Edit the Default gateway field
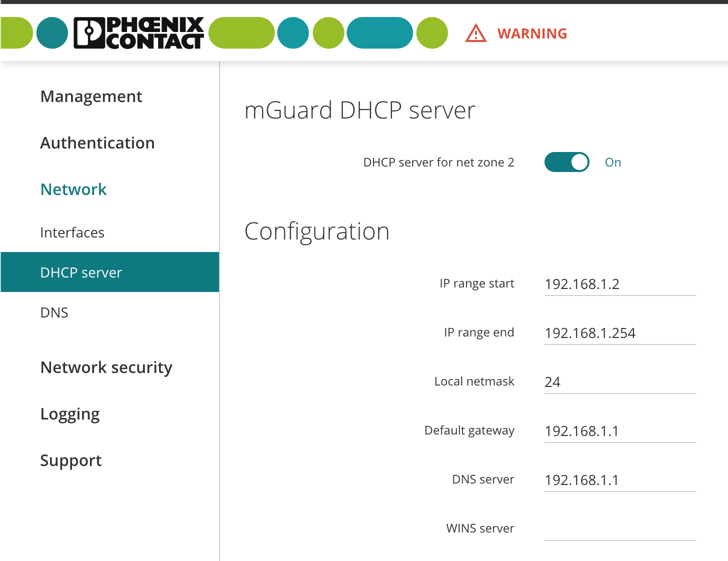 pos(620,431)
